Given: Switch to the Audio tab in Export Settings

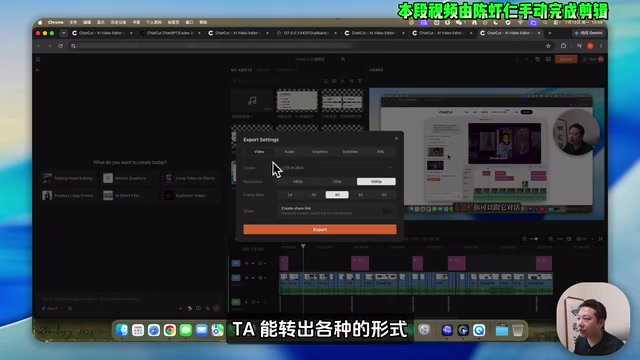Looking at the screenshot, I should [x=289, y=152].
